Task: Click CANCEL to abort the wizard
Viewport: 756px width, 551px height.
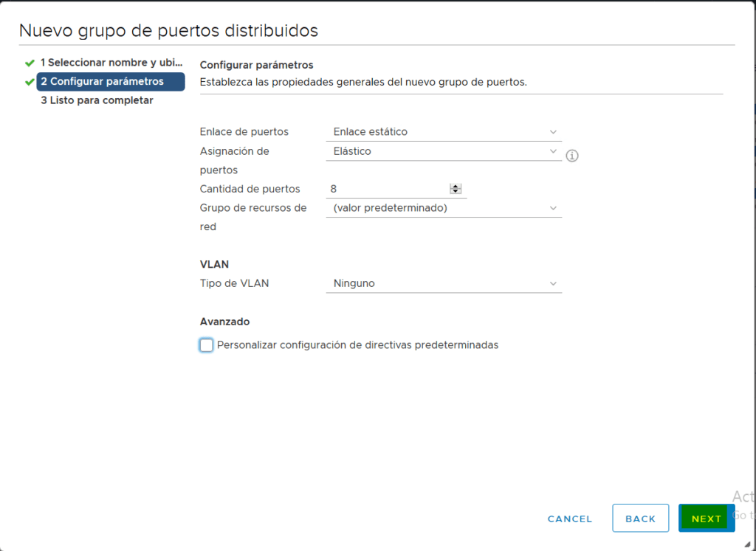Action: (569, 519)
